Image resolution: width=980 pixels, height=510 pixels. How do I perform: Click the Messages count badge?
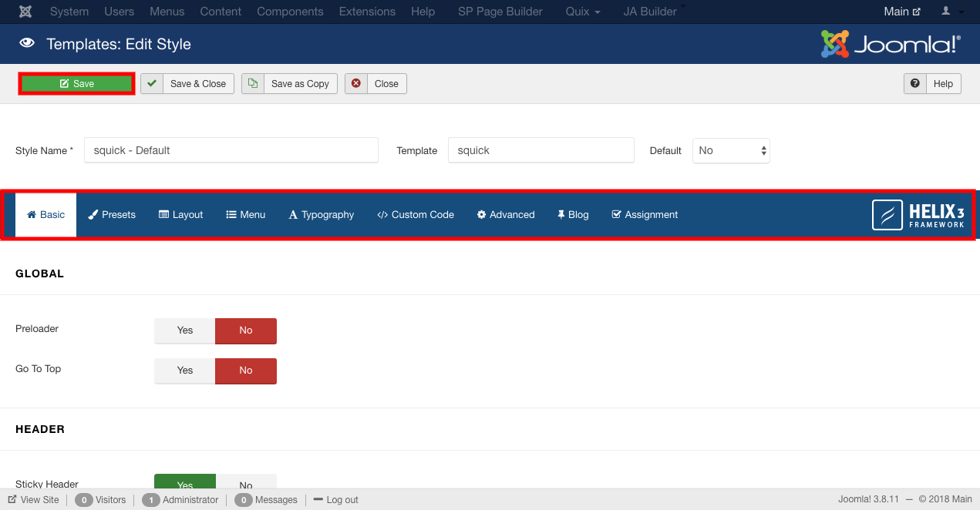[243, 500]
